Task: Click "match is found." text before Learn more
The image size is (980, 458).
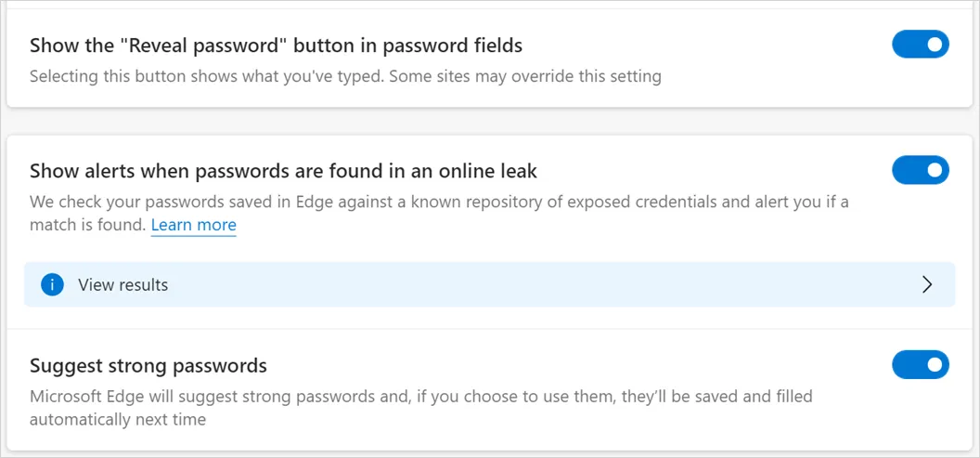Action: pyautogui.click(x=87, y=225)
